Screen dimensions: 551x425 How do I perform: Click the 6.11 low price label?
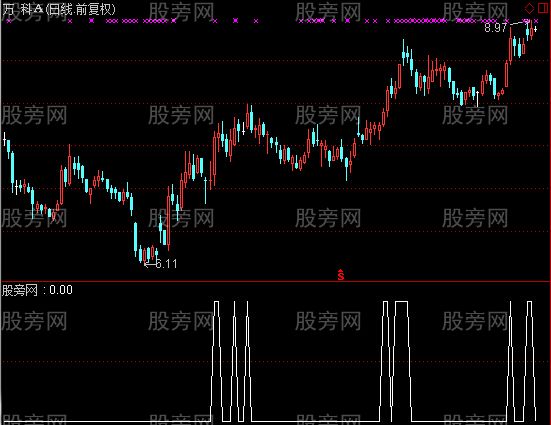[x=166, y=264]
